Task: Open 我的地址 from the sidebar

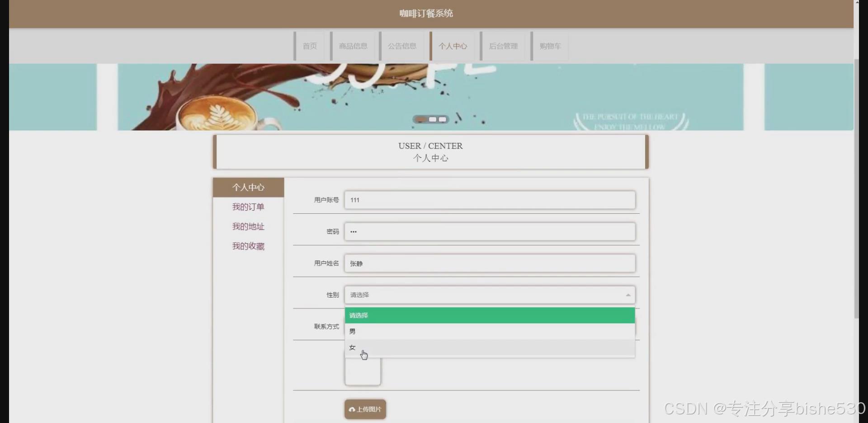Action: coord(248,226)
